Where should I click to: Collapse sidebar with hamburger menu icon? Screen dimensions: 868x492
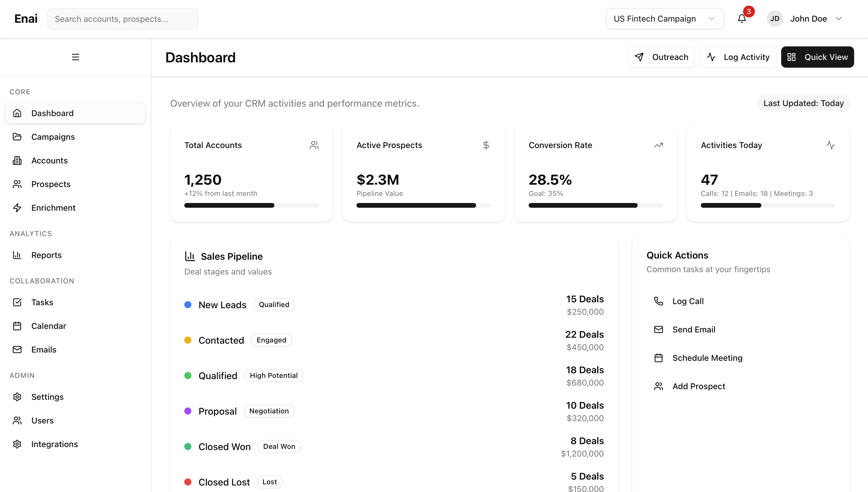tap(75, 57)
